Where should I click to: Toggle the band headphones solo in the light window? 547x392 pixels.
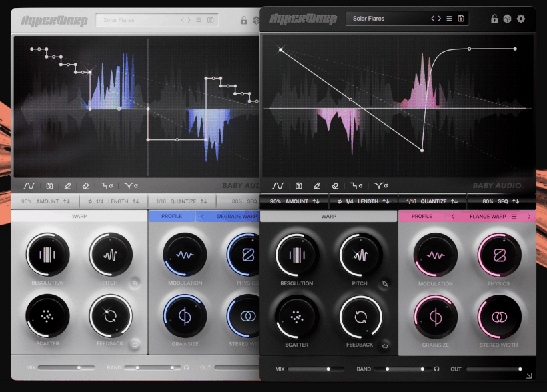(x=186, y=367)
